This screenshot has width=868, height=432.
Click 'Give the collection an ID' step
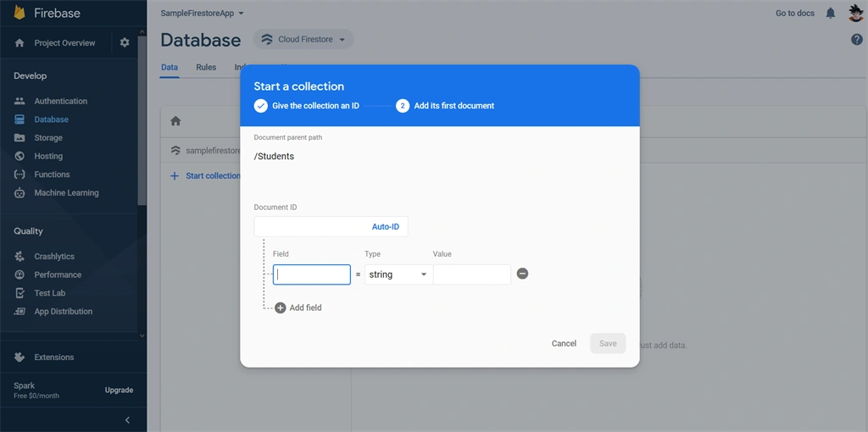coord(315,106)
